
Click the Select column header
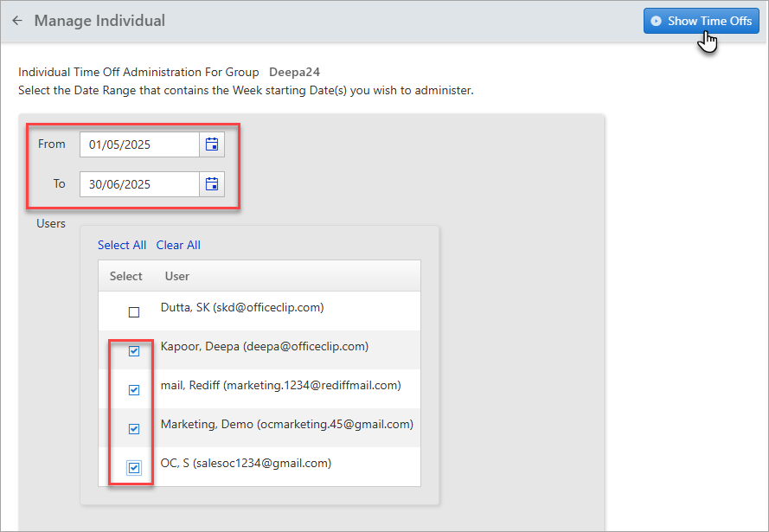click(x=126, y=276)
